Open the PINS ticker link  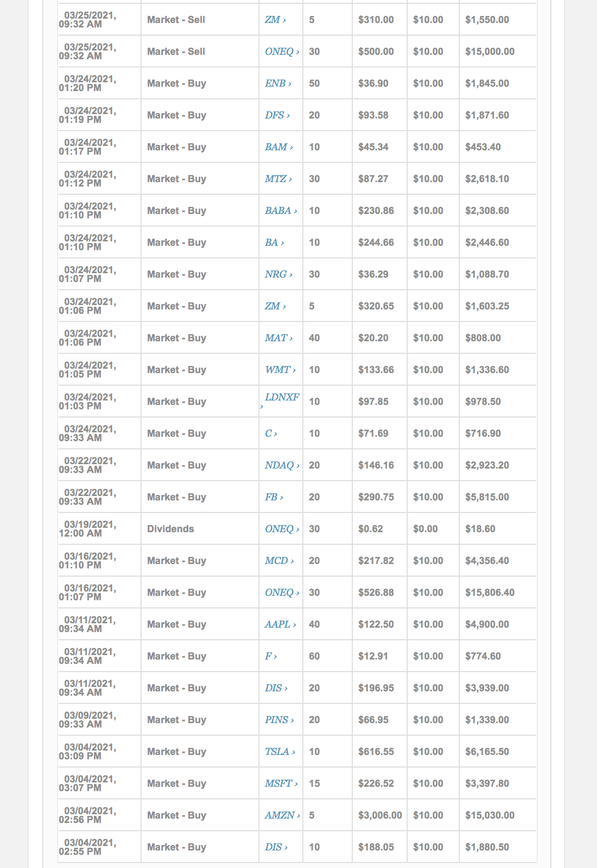(277, 720)
